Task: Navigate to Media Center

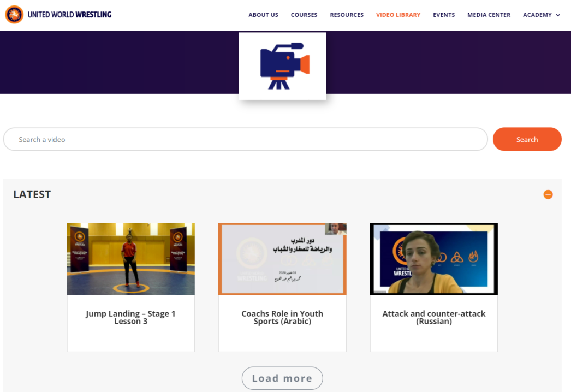Action: tap(489, 15)
